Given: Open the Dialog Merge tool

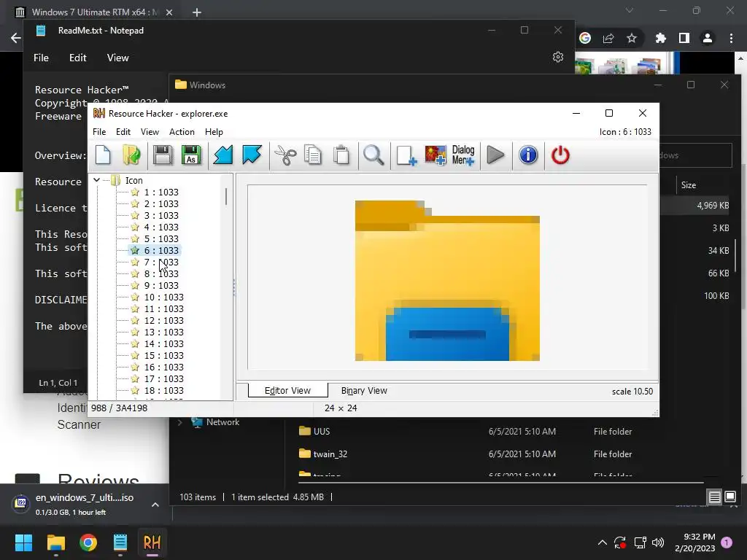Looking at the screenshot, I should [x=463, y=155].
